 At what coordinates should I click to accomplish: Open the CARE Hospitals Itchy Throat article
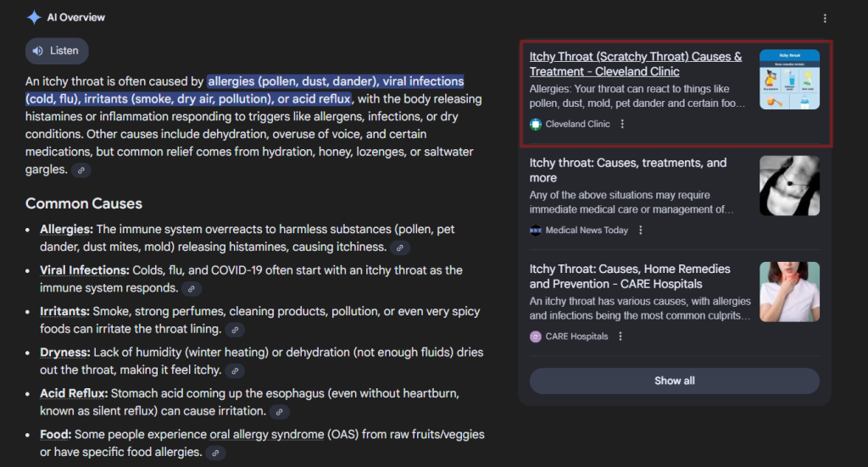(630, 276)
